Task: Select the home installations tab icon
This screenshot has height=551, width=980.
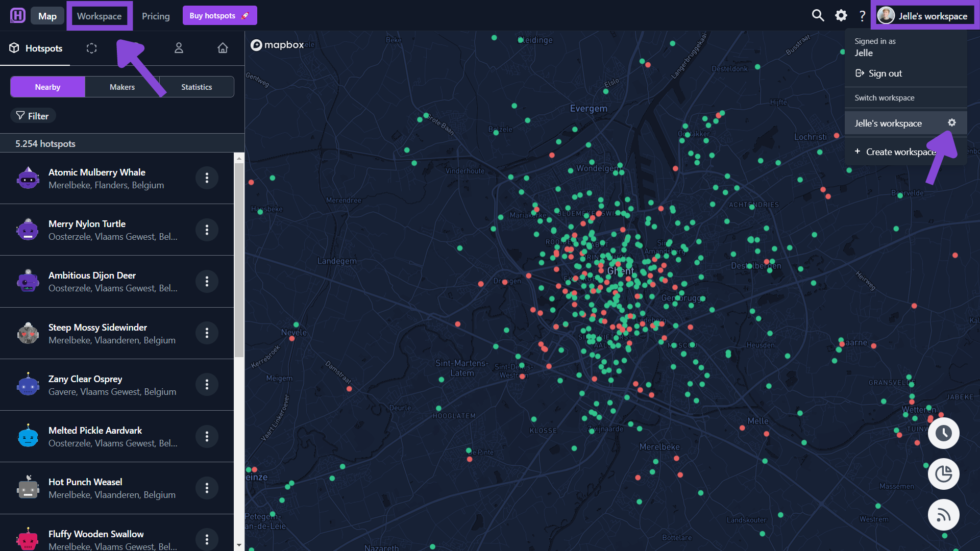Action: click(x=223, y=48)
